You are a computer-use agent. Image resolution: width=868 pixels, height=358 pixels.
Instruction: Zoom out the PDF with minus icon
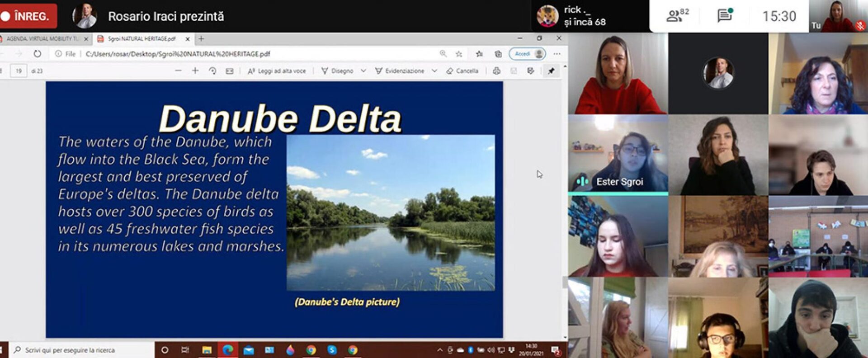(x=178, y=71)
